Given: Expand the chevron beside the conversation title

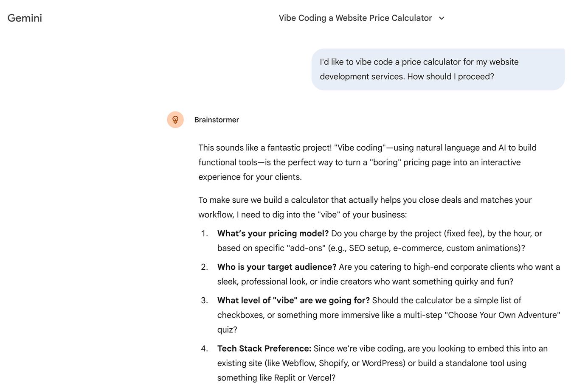Looking at the screenshot, I should [x=442, y=18].
